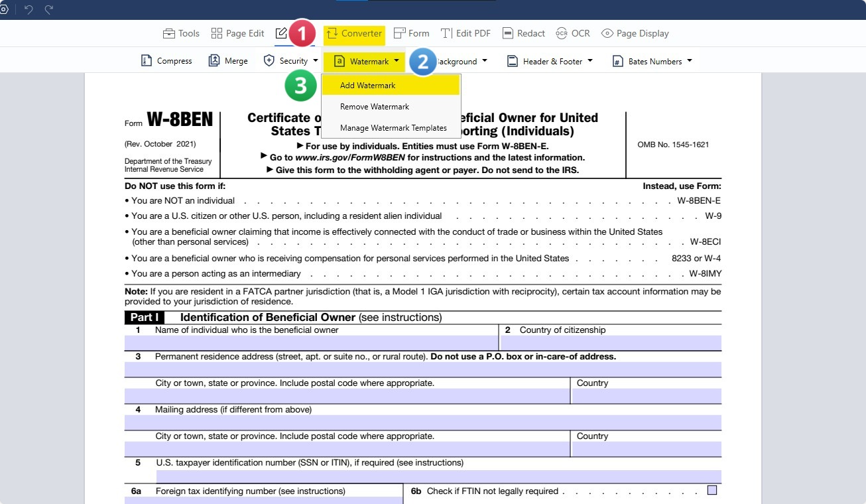Image resolution: width=866 pixels, height=504 pixels.
Task: Click the Department of the Treasury text
Action: [x=168, y=161]
